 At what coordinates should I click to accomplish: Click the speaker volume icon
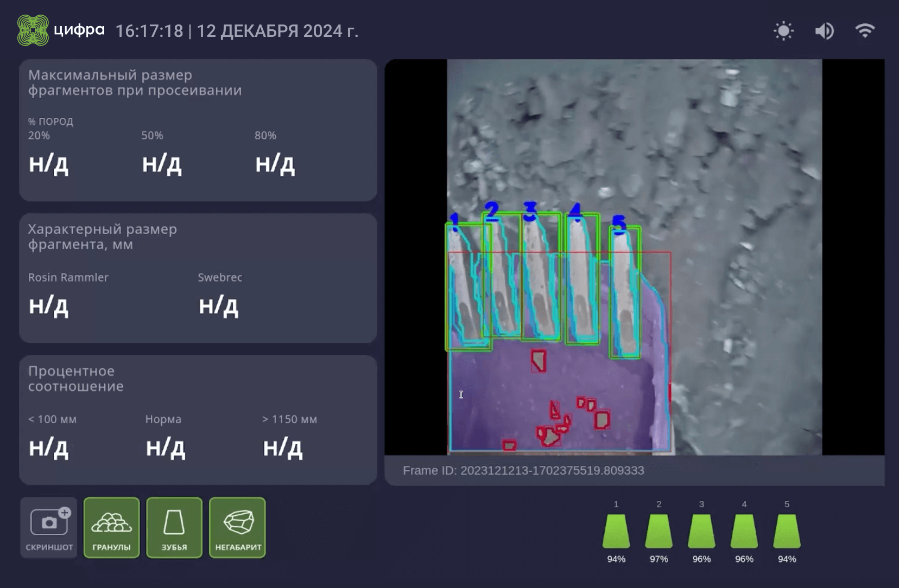(825, 31)
